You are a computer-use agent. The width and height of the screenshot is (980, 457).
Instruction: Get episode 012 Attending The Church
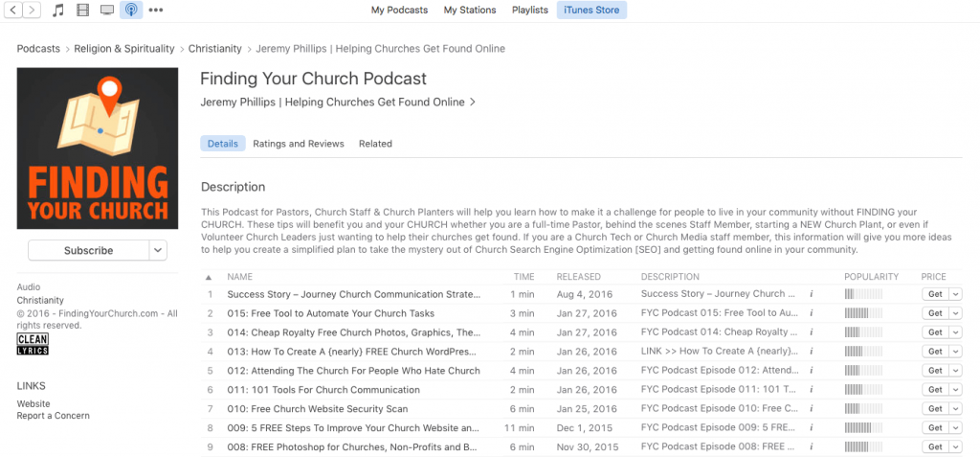[936, 371]
